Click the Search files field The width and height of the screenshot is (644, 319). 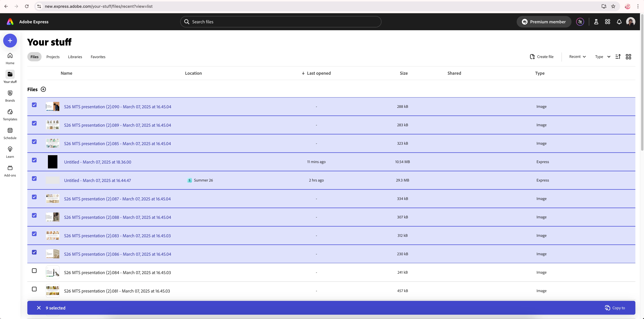(281, 22)
